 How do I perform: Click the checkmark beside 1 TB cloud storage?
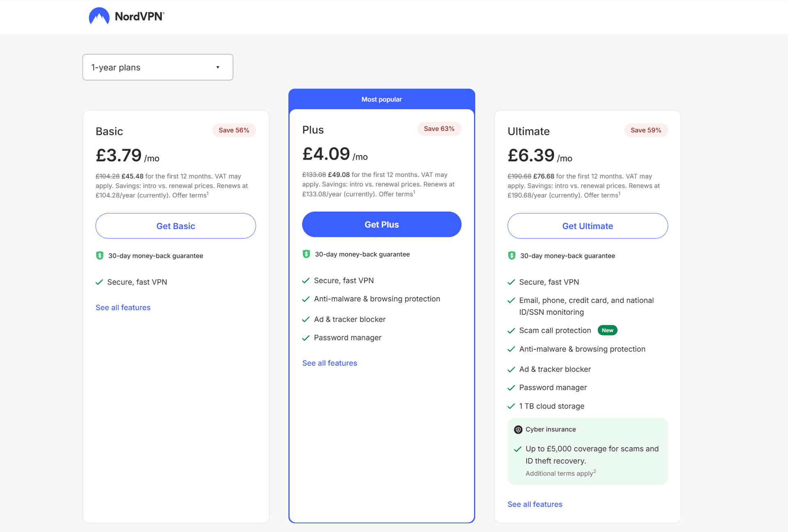point(511,406)
